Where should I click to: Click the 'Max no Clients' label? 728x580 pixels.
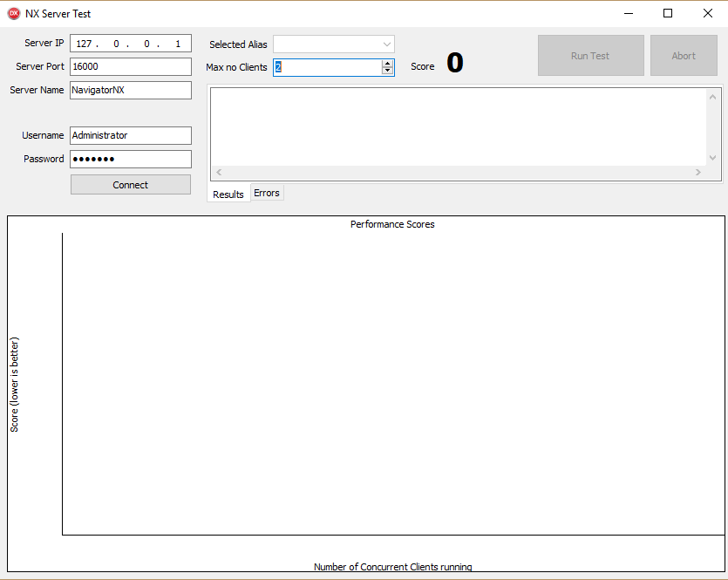pyautogui.click(x=236, y=67)
